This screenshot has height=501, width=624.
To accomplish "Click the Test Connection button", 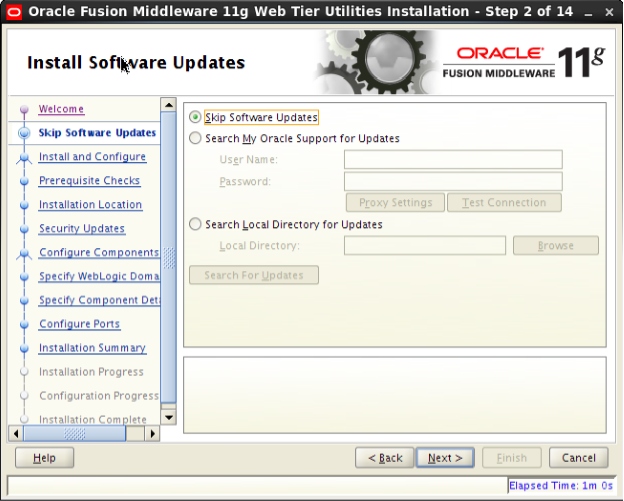I will pyautogui.click(x=504, y=203).
